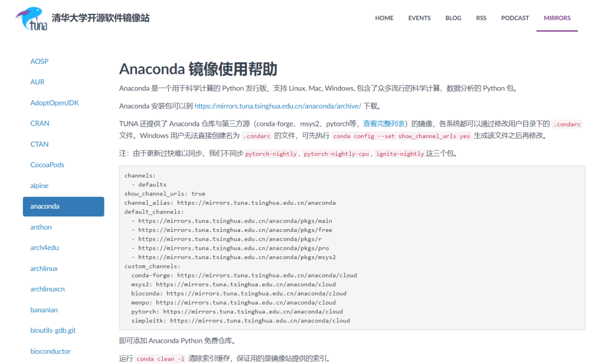Click the pkgs/r URL line
Image resolution: width=600 pixels, height=364 pixels.
(x=227, y=239)
